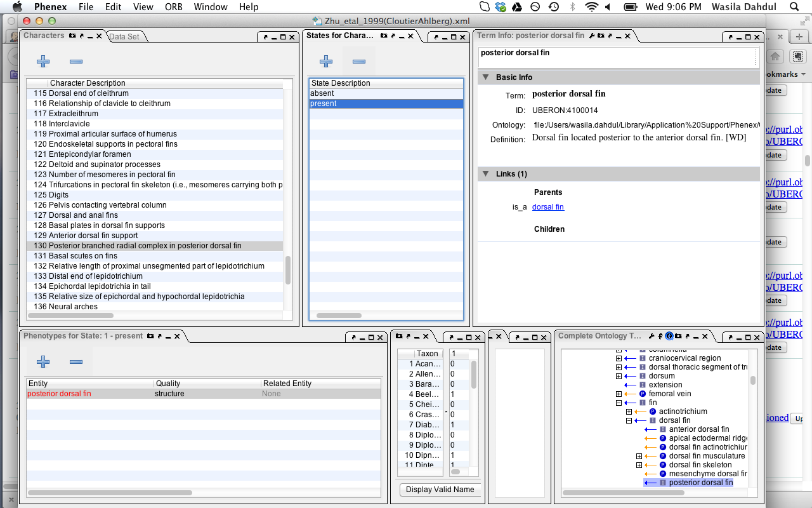Collapse the Links (1) section
This screenshot has height=508, width=812.
click(485, 174)
